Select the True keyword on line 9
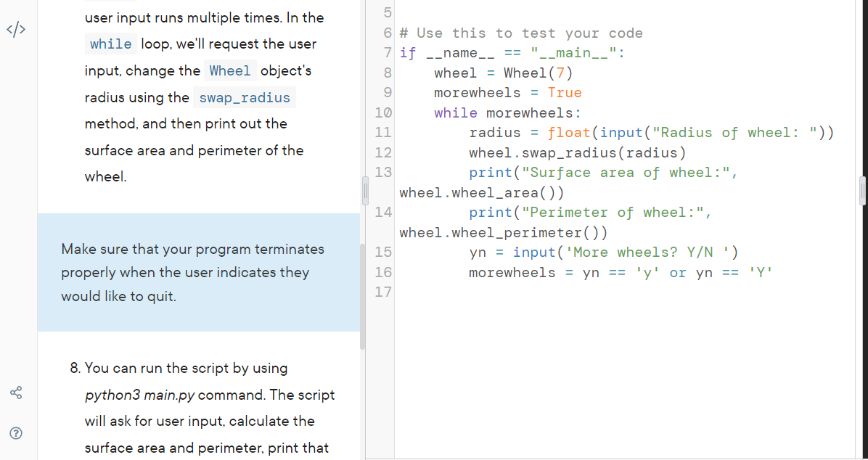The image size is (868, 460). coord(565,92)
